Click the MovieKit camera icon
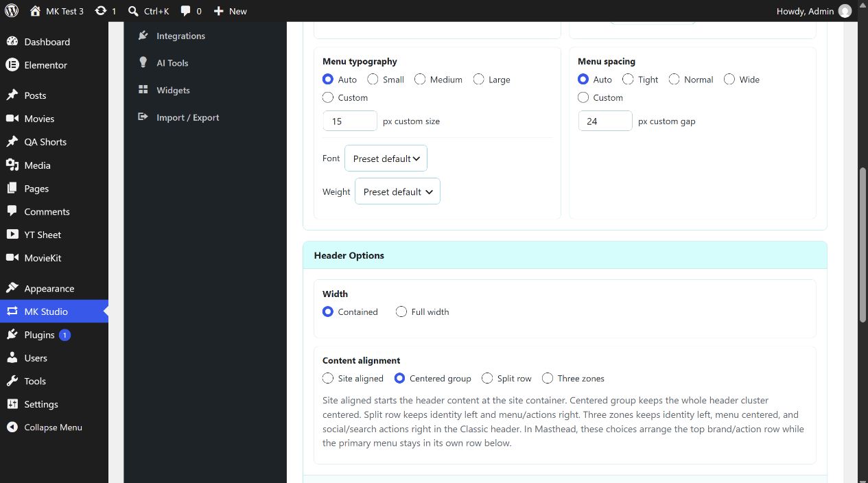Viewport: 868px width, 483px height. pos(12,258)
